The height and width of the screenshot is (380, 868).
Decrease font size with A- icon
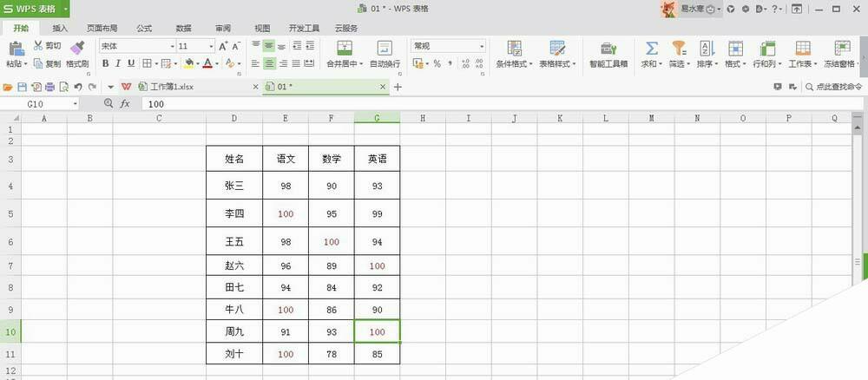236,47
